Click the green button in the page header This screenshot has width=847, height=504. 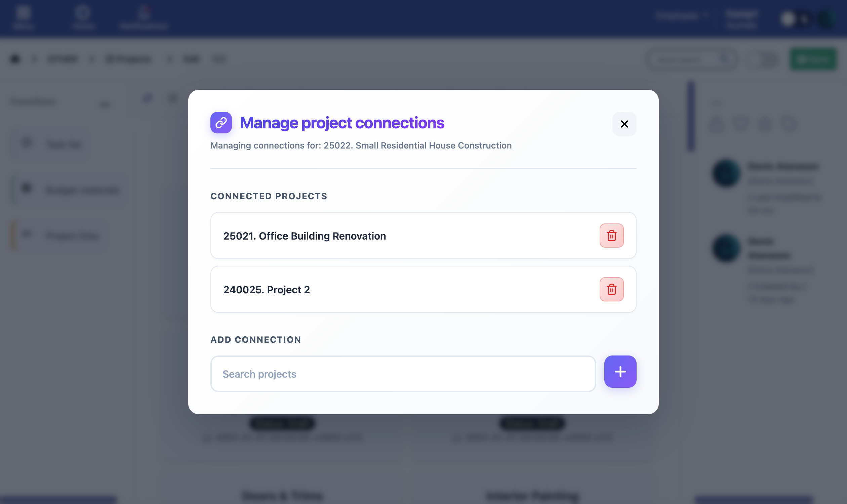[x=813, y=59]
